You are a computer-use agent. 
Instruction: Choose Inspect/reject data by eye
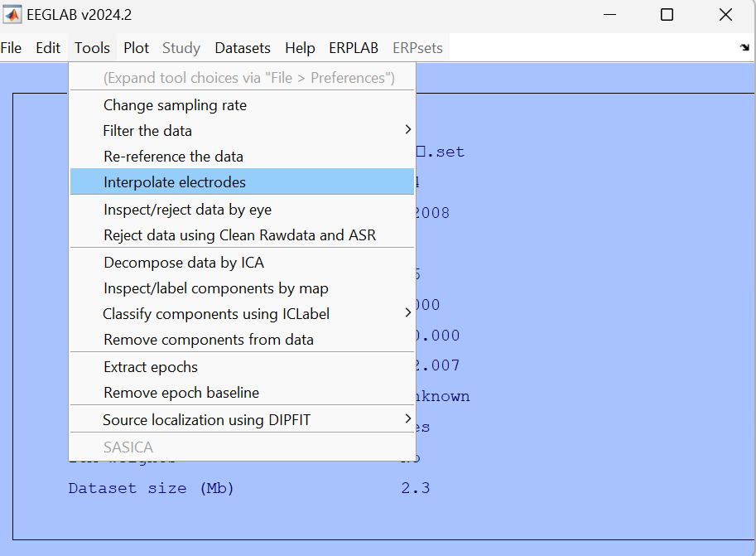point(242,210)
